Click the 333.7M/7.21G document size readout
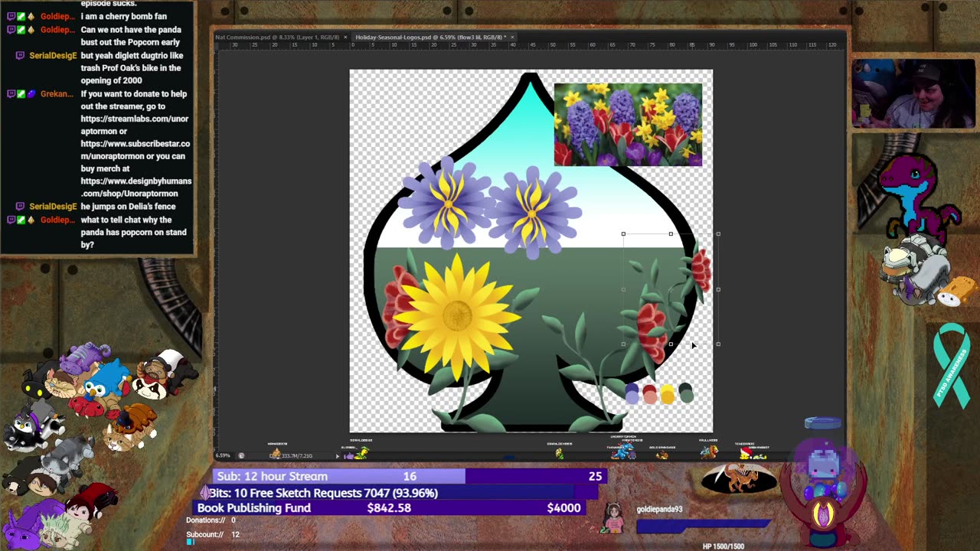The height and width of the screenshot is (551, 980). 292,455
